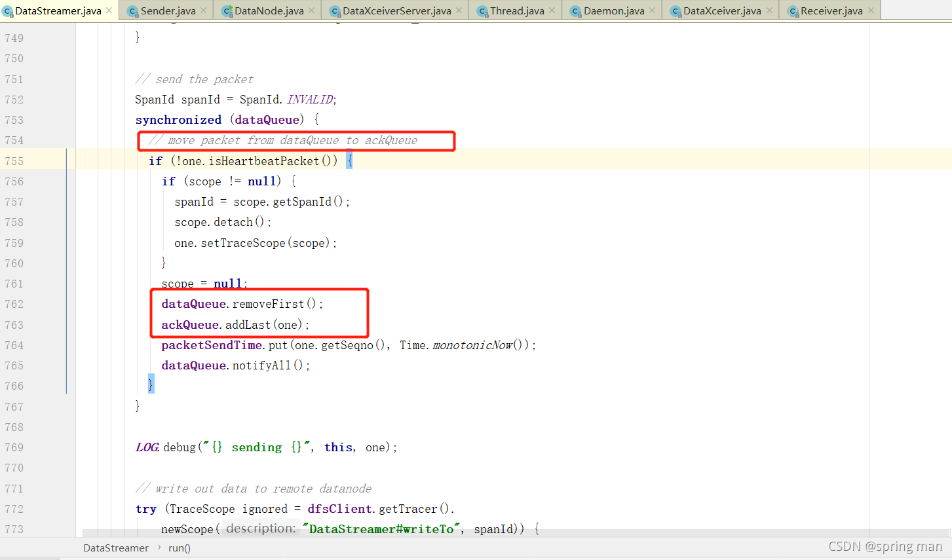Screen dimensions: 952x560
Task: Click the Sender.java class file icon
Action: point(132,11)
